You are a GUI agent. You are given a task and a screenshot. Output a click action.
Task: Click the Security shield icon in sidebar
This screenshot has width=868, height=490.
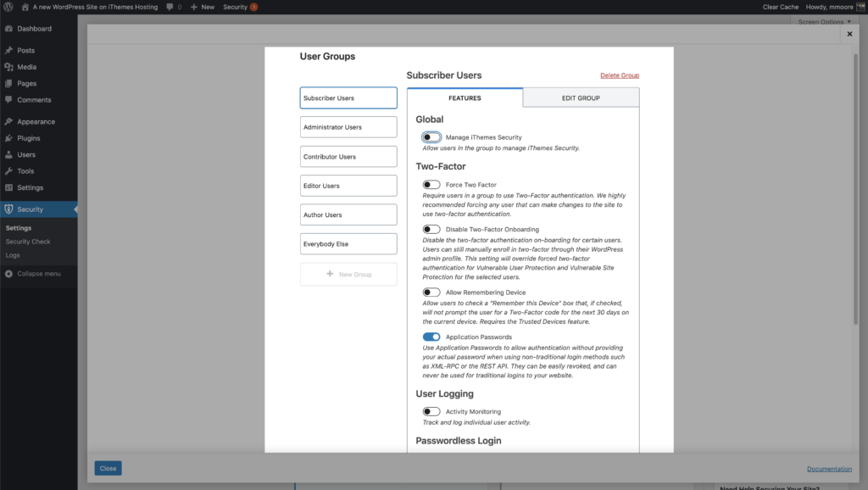pyautogui.click(x=8, y=209)
